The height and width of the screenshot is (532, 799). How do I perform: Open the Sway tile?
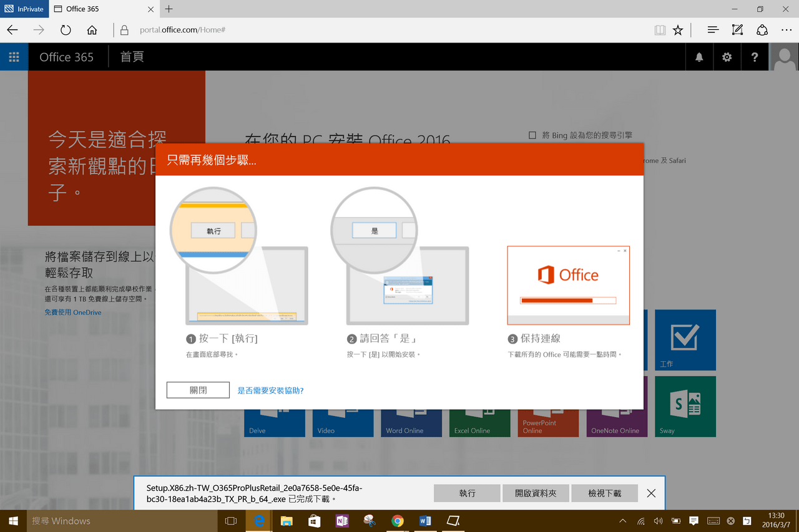click(685, 406)
